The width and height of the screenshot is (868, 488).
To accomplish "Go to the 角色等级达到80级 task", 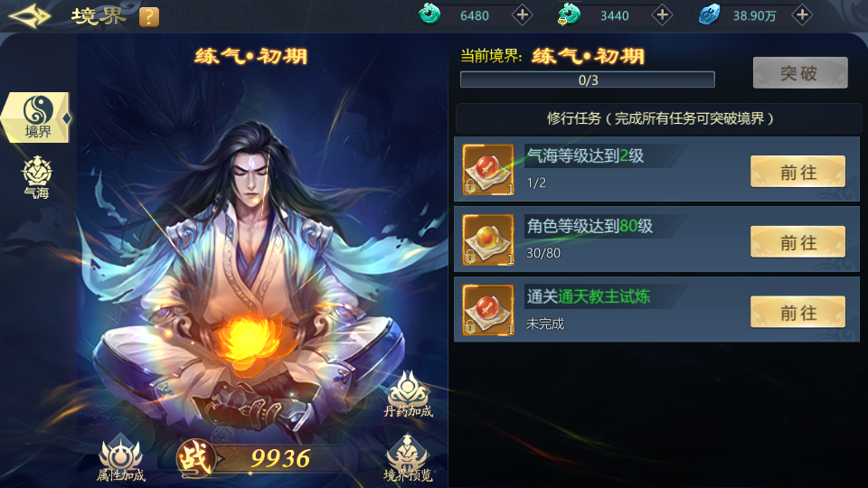I will point(797,242).
